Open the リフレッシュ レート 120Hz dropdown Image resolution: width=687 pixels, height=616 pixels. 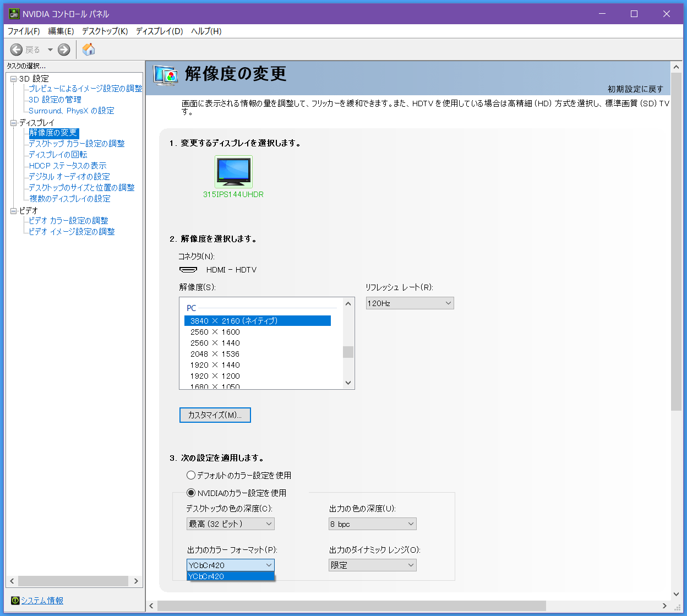[x=410, y=303]
